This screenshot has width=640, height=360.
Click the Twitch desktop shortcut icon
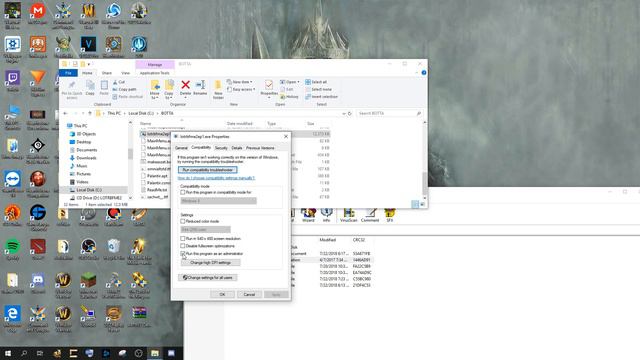tap(13, 78)
